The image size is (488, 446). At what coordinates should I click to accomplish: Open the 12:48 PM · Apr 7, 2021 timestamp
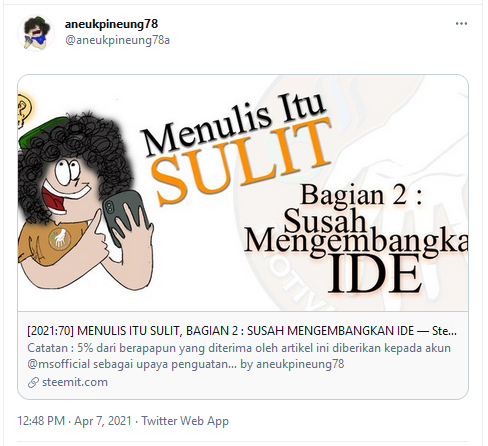point(75,421)
